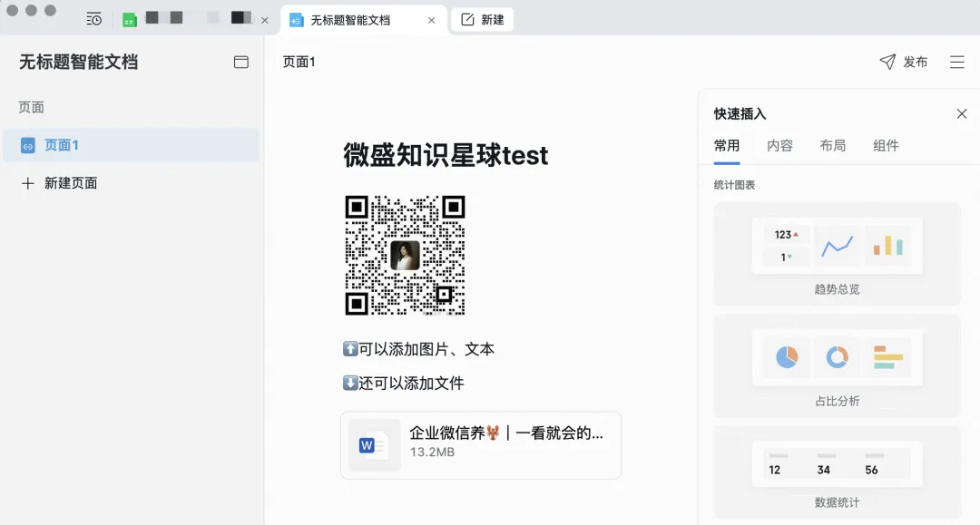Click the text line 可以添加图片、文本

tap(418, 349)
